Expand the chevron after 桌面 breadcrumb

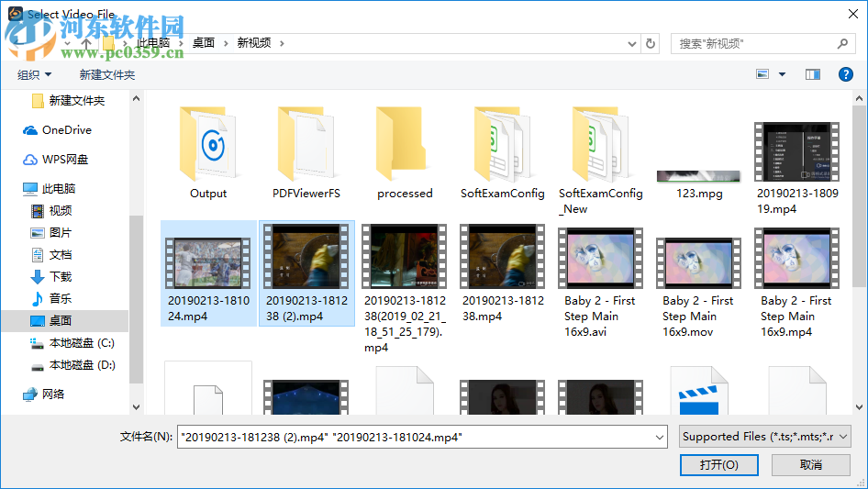pos(226,43)
